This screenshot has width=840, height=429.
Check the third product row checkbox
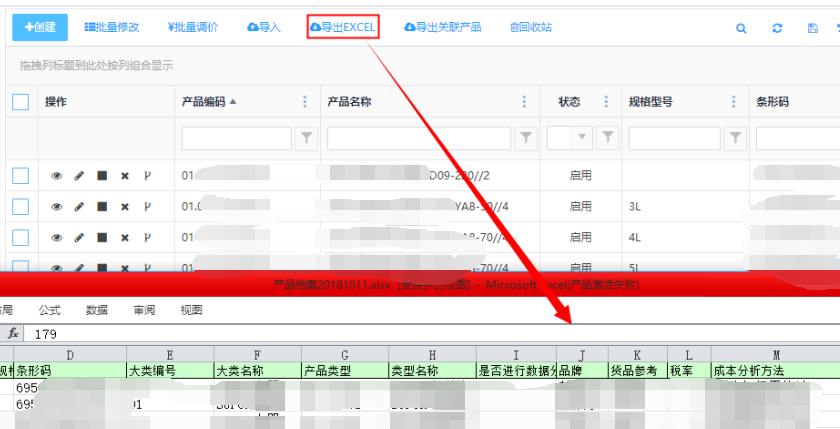tap(20, 237)
